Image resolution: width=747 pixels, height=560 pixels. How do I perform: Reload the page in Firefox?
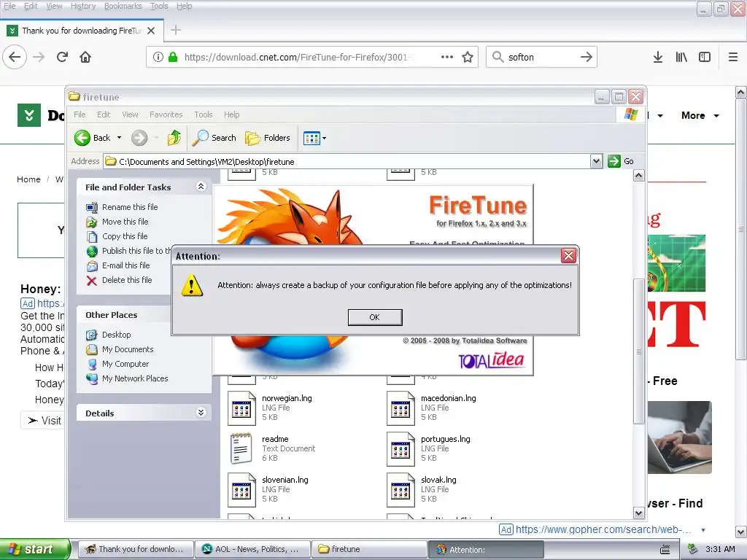(x=63, y=57)
